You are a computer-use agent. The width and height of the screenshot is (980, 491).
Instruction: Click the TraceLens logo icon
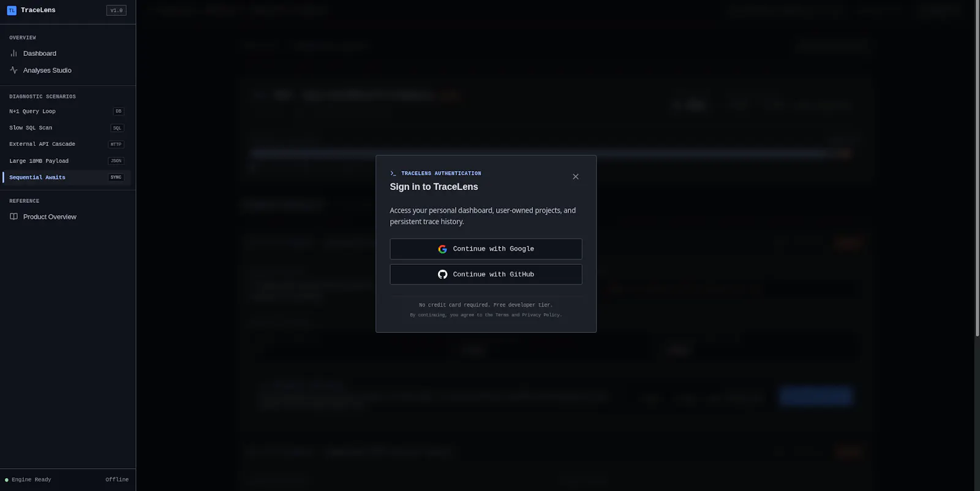pos(12,10)
